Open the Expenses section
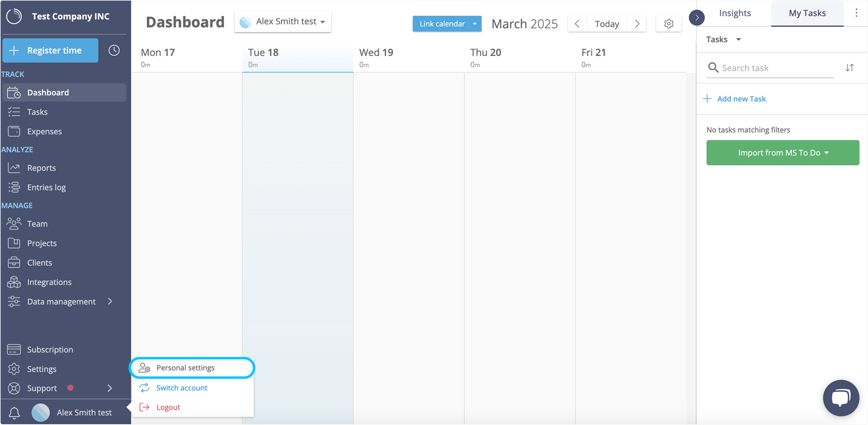Image resolution: width=868 pixels, height=425 pixels. [x=44, y=131]
